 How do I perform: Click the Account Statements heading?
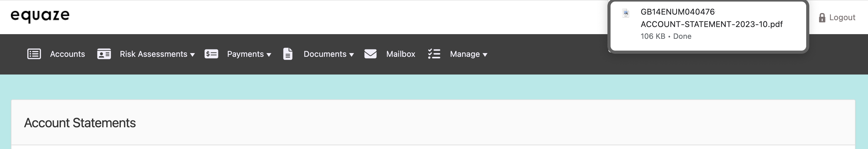80,123
